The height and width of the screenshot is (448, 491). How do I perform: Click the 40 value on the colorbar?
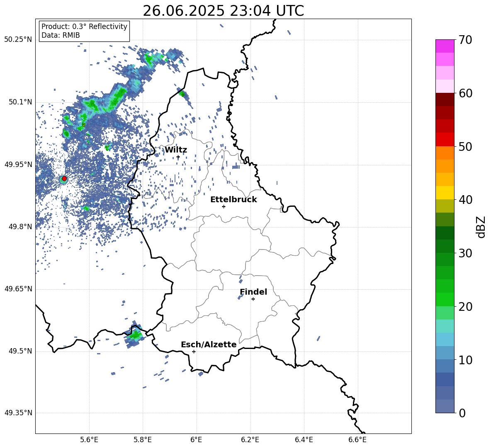tap(465, 200)
